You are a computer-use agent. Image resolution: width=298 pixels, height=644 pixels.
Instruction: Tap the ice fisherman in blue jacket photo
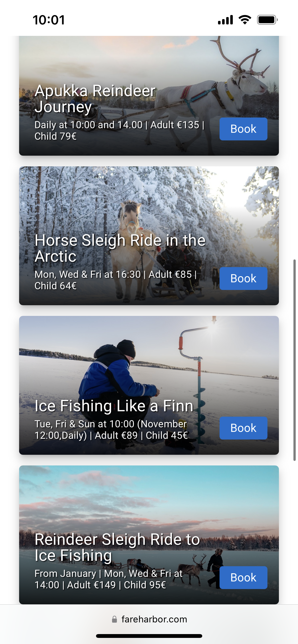[x=115, y=366]
